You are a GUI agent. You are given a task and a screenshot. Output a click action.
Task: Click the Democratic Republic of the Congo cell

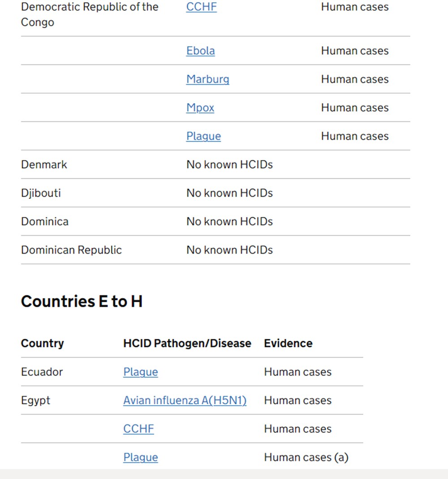click(x=90, y=14)
